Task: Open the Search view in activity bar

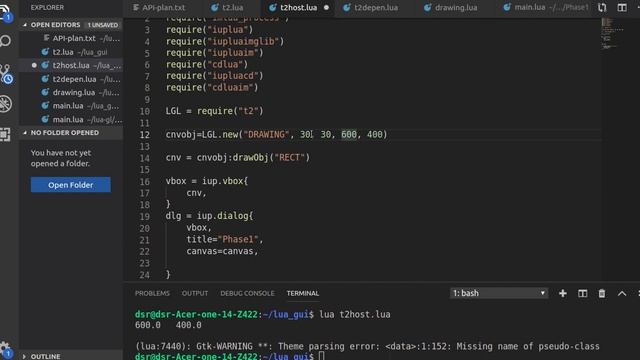Action: tap(5, 41)
